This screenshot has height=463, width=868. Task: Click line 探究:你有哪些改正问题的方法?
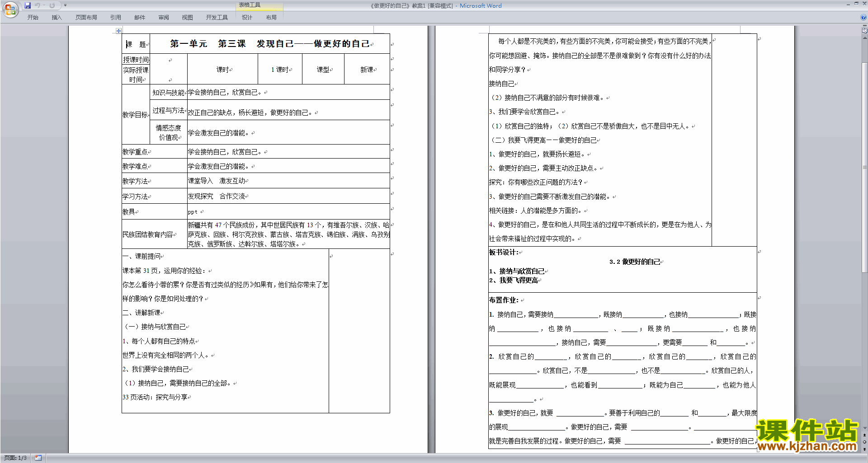pos(536,182)
